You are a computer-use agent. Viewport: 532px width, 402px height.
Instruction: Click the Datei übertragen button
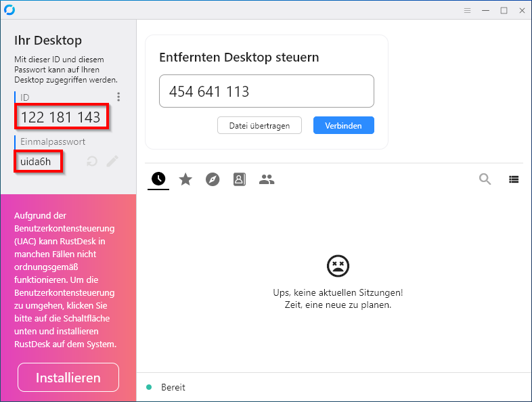click(x=259, y=125)
